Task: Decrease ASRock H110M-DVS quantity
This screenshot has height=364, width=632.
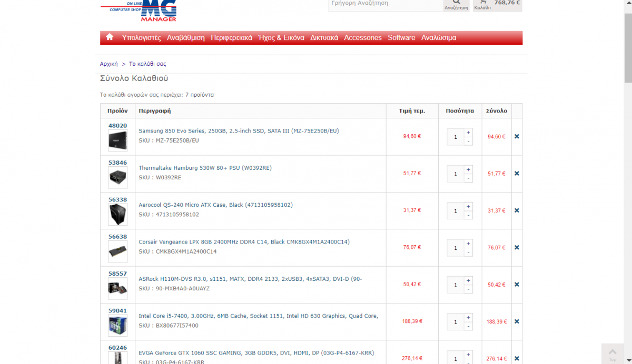Action: point(468,289)
